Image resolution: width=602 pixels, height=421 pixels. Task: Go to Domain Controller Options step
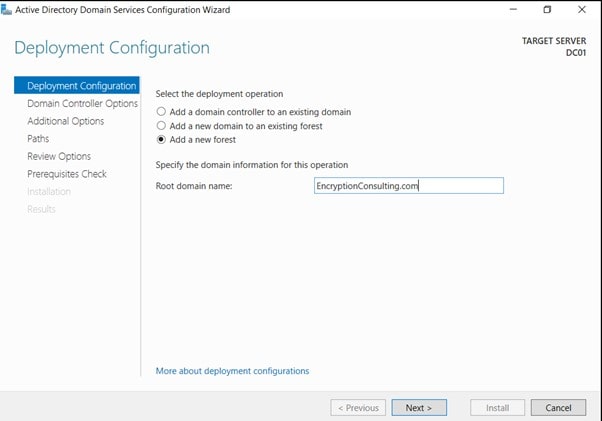coord(82,103)
